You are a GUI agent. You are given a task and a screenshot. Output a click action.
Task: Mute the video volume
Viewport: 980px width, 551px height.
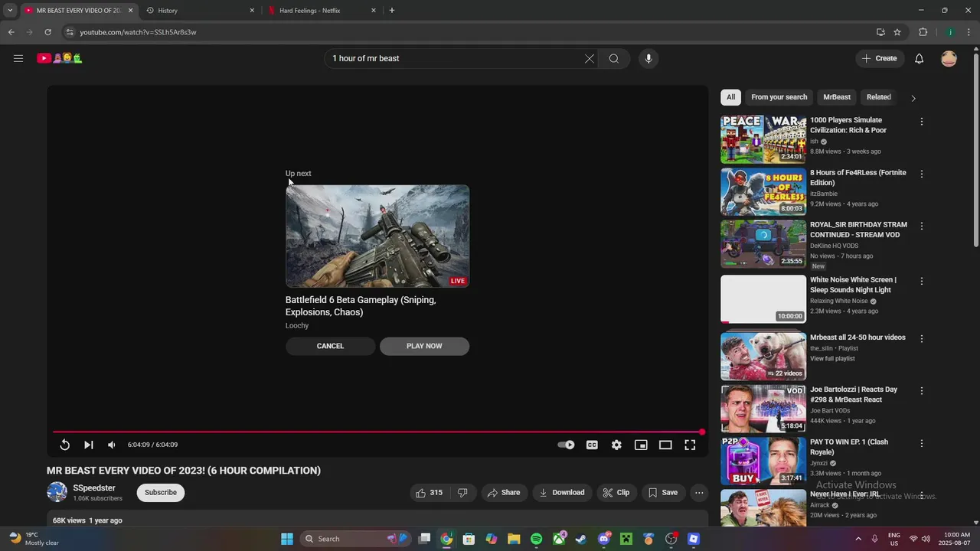pyautogui.click(x=112, y=445)
